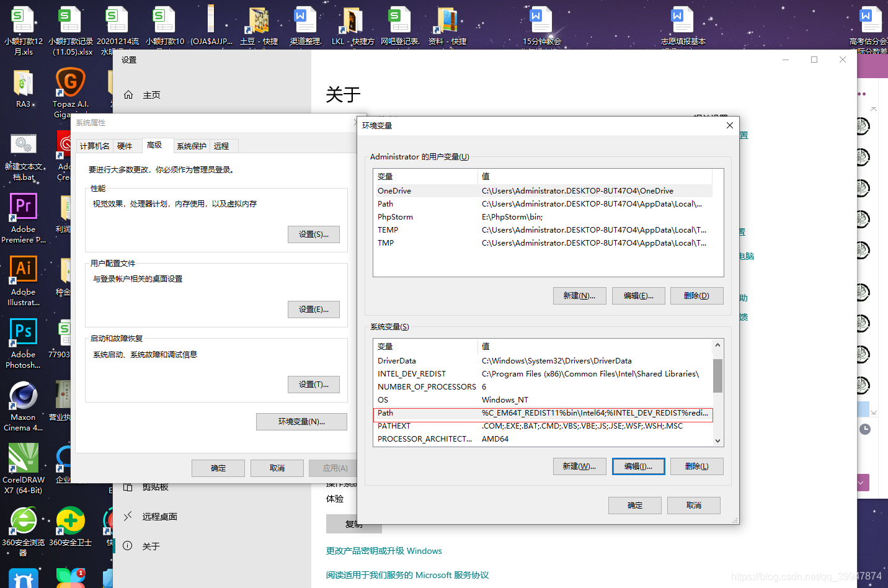Click the 变量 column header in system variables

pos(426,347)
